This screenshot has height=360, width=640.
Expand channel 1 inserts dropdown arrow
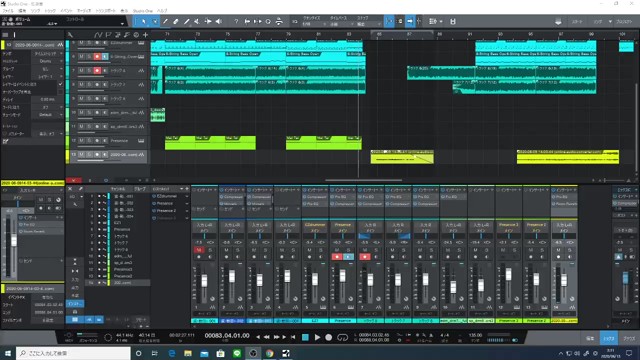(x=215, y=190)
